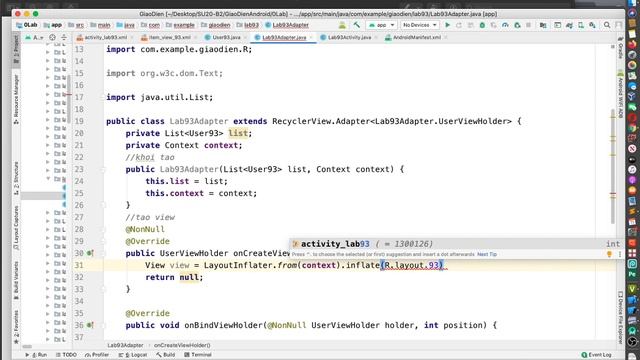The image size is (640, 360).
Task: Toggle the Build Variants tool window
Action: [x=16, y=280]
